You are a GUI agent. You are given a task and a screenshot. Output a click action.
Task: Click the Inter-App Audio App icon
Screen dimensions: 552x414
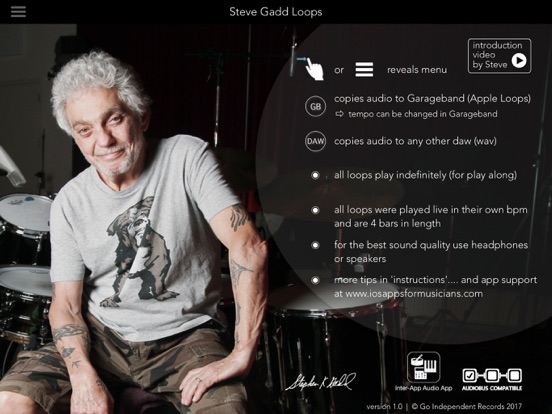(424, 367)
